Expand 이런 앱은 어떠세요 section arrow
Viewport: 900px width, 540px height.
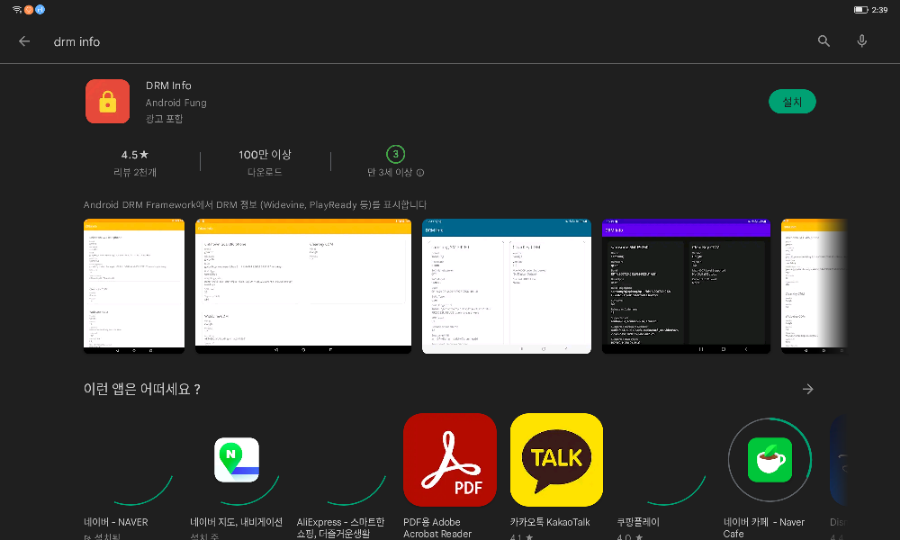click(808, 389)
